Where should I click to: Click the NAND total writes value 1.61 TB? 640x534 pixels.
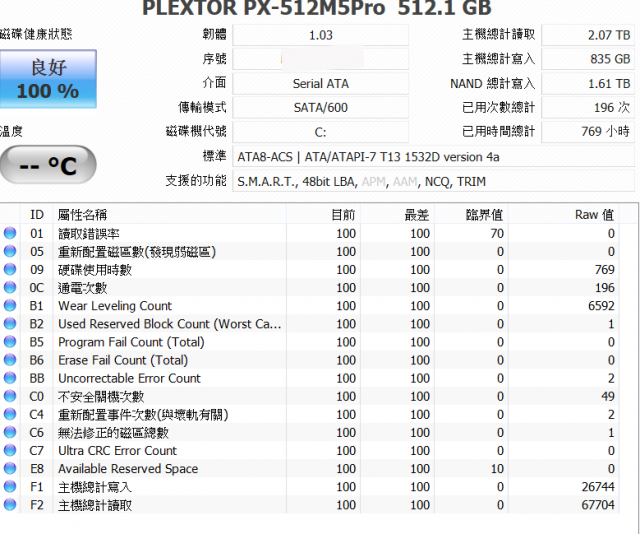click(588, 83)
